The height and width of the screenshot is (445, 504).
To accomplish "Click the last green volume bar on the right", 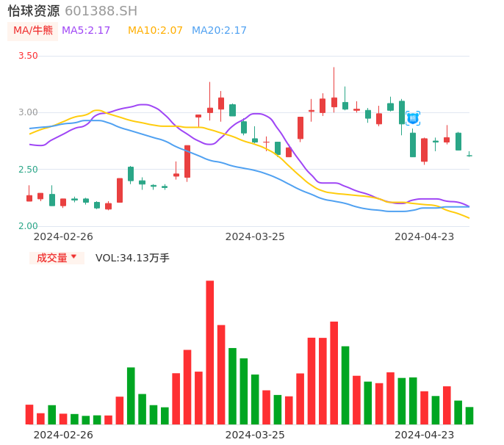I will pyautogui.click(x=469, y=416).
